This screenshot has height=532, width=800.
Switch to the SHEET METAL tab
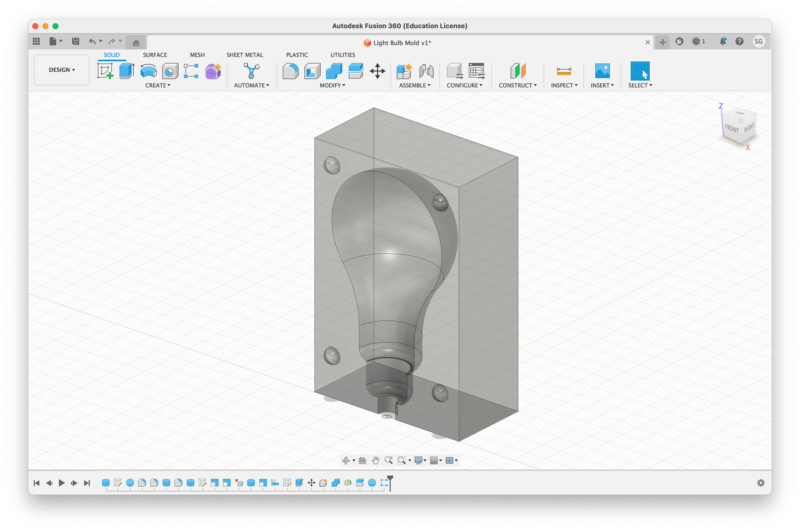coord(245,55)
